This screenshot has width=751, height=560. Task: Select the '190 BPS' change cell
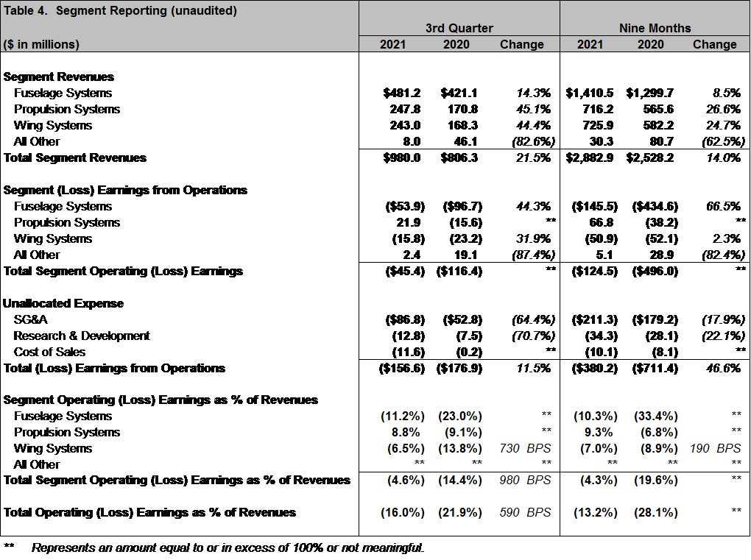(718, 448)
